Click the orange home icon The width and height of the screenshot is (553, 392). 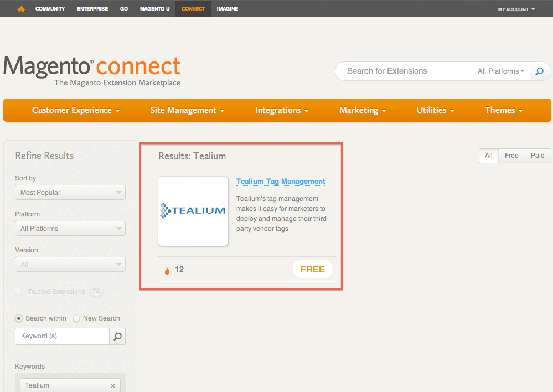point(21,9)
